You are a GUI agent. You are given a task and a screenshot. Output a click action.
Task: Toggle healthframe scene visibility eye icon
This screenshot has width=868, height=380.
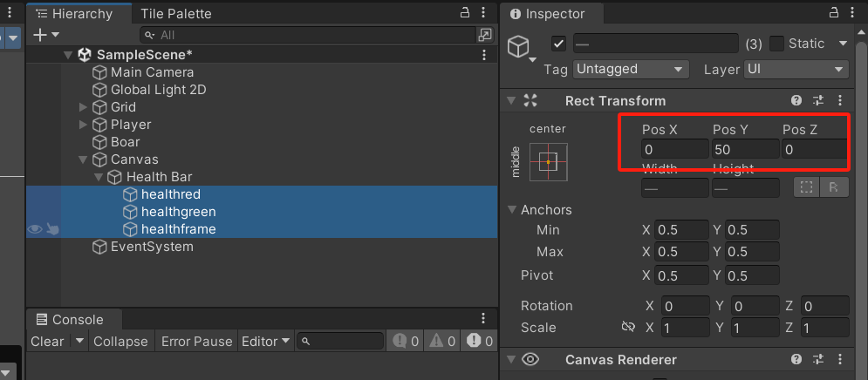pos(35,229)
